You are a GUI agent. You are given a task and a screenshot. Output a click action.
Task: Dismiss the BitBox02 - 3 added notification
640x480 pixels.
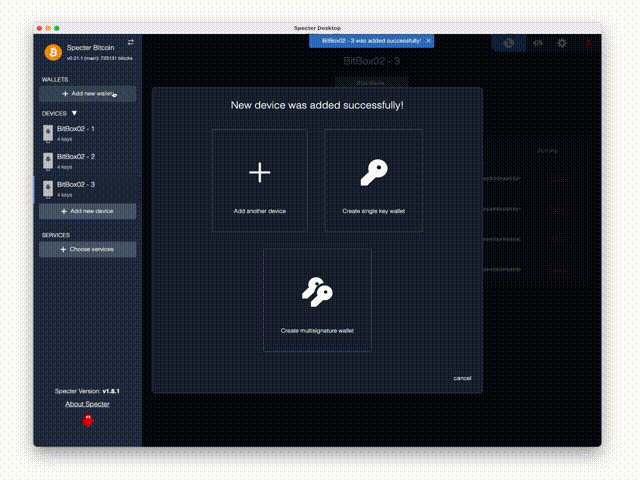pyautogui.click(x=428, y=41)
